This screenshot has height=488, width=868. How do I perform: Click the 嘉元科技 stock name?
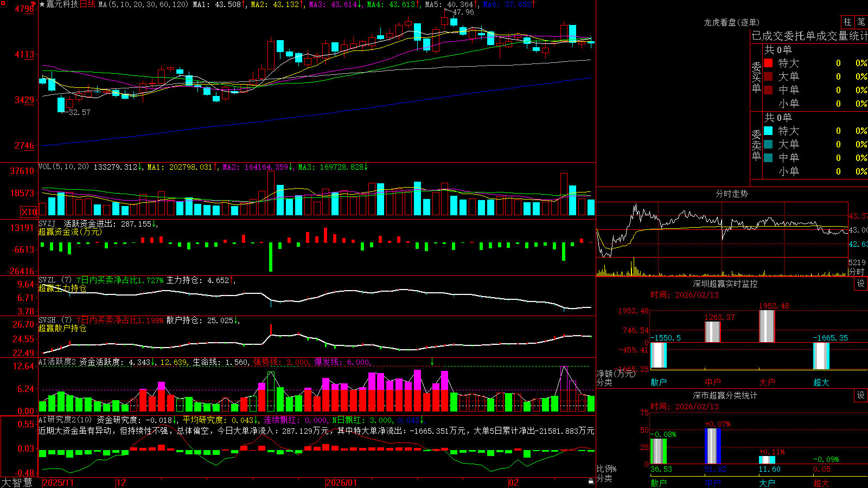(62, 4)
